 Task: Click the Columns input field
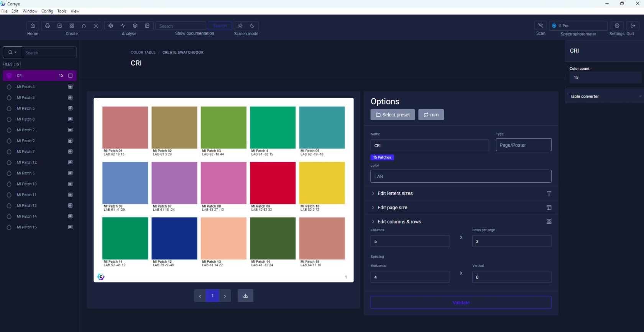[410, 241]
